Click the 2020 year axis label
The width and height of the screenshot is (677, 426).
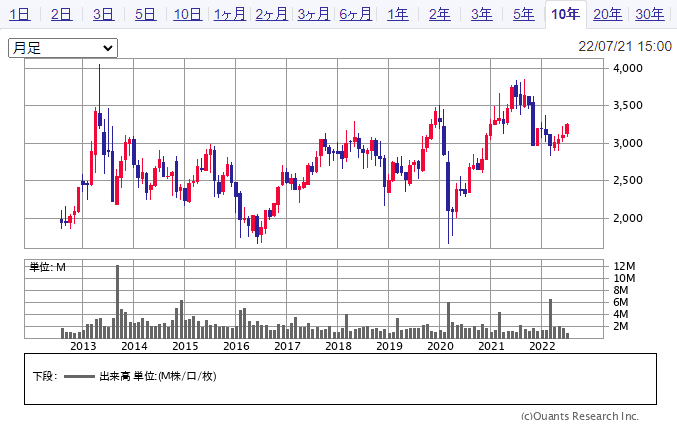(x=440, y=346)
